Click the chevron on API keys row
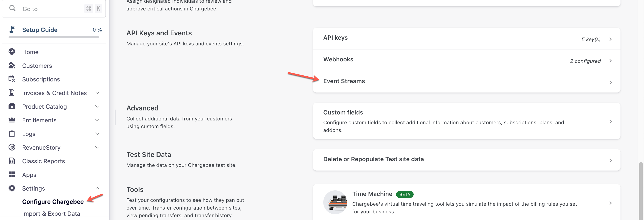The height and width of the screenshot is (220, 644). 610,39
